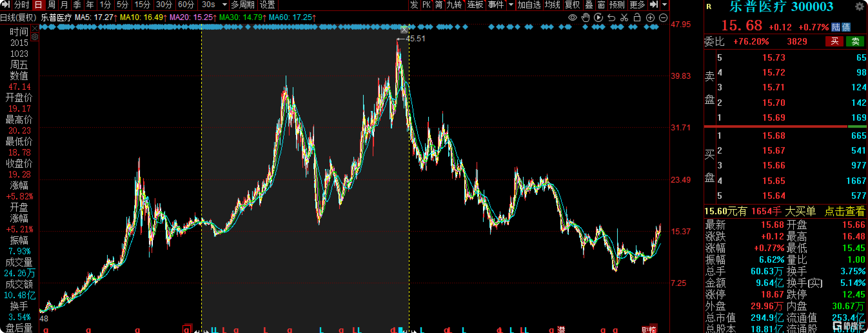Expand the top-right toolbar dropdown arrow
Image resolution: width=868 pixels, height=333 pixels.
click(665, 5)
